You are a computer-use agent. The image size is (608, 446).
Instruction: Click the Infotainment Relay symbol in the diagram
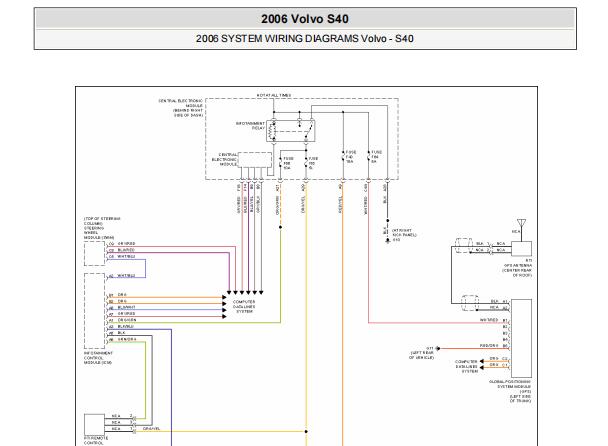290,131
